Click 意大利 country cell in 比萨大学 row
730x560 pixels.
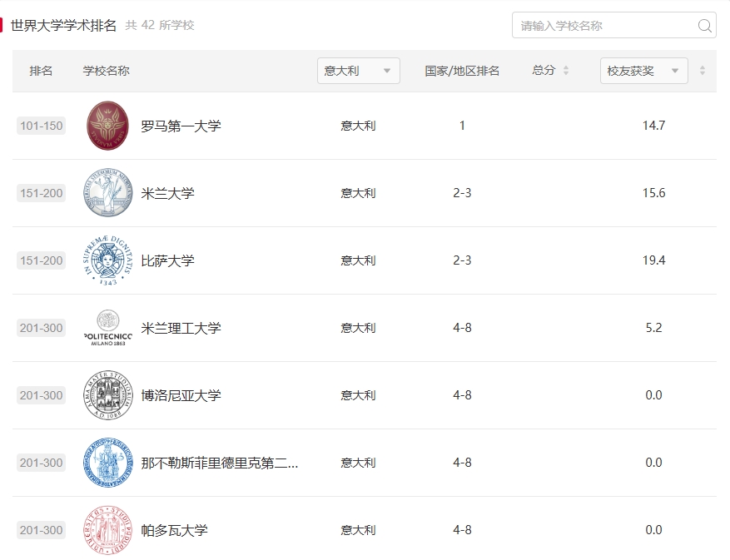358,260
